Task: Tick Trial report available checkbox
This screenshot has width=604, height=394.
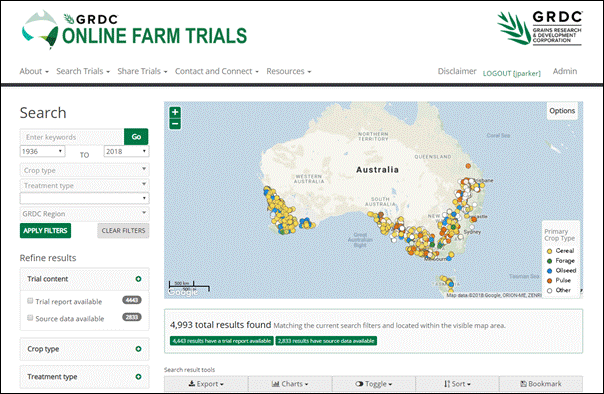Action: coord(30,301)
